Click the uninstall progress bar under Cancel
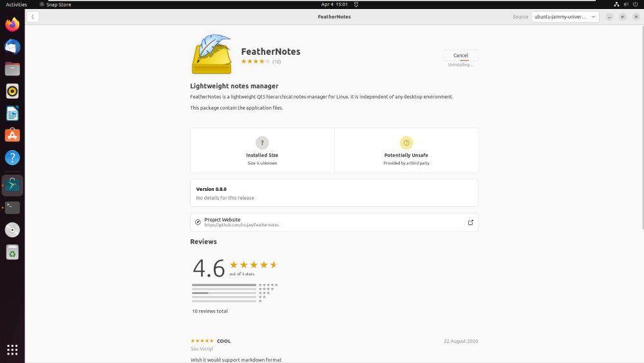The height and width of the screenshot is (363, 644). [x=464, y=61]
